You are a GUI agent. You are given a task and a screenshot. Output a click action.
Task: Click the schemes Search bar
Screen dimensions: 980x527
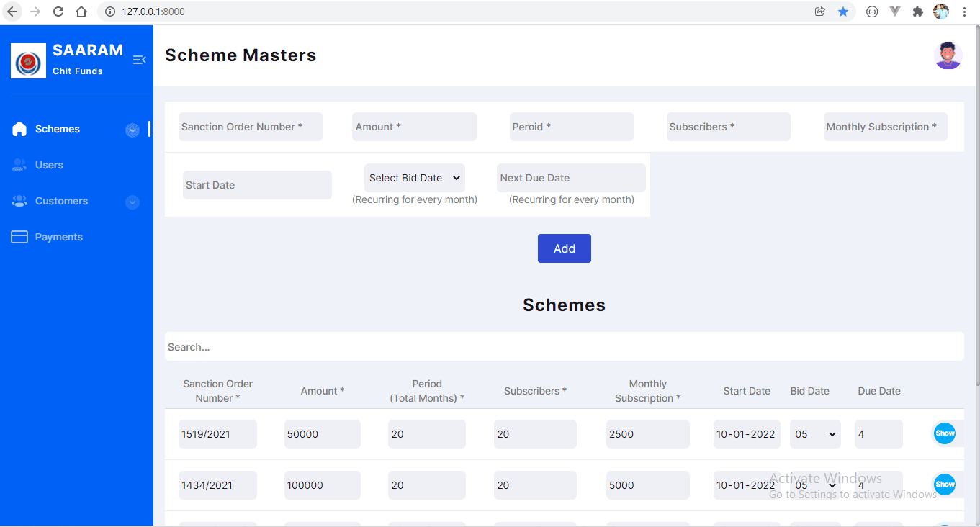564,346
